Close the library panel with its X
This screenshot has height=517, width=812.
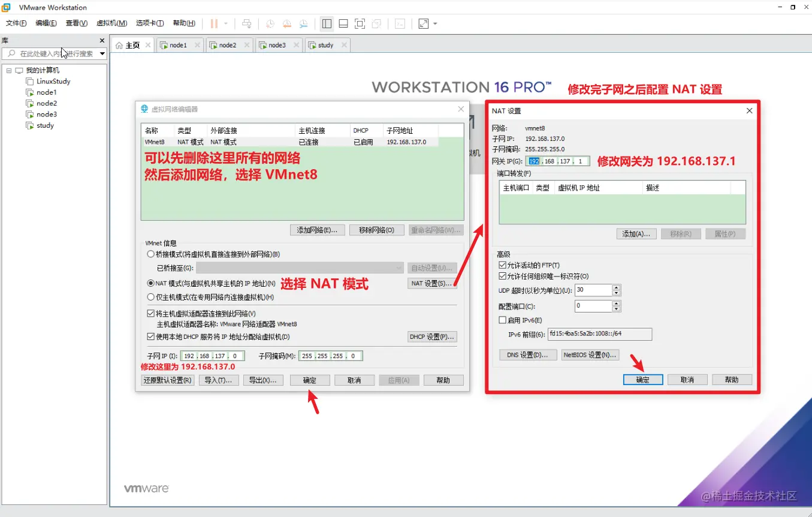click(102, 41)
